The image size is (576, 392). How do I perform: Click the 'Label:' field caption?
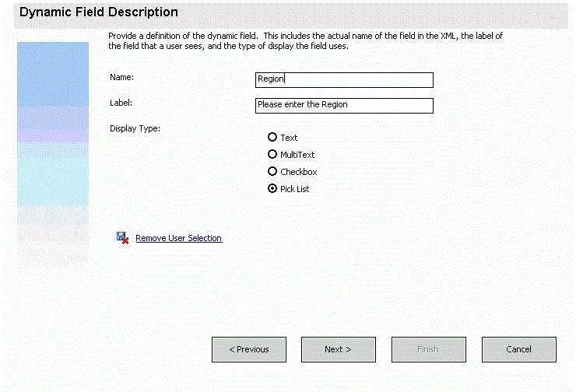[121, 103]
